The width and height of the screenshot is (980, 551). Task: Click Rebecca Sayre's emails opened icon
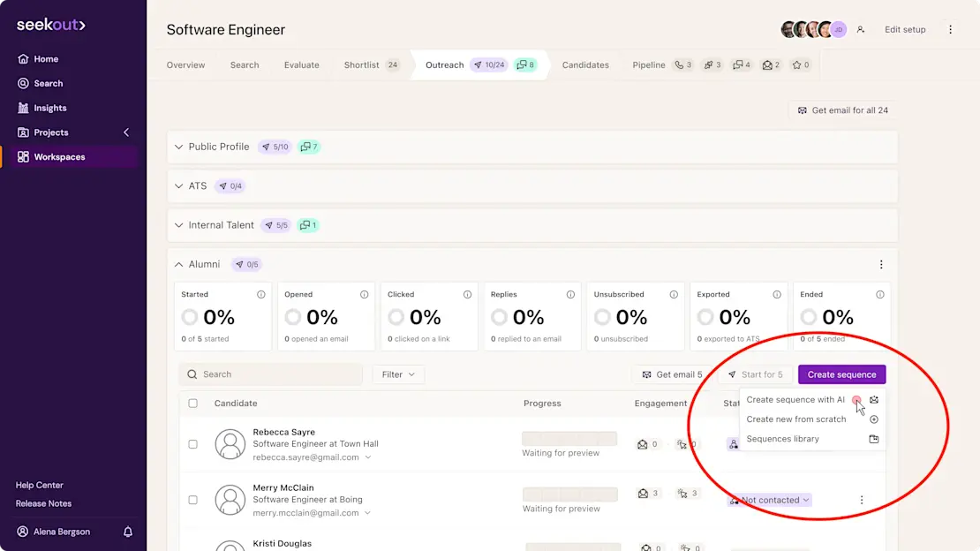(643, 444)
